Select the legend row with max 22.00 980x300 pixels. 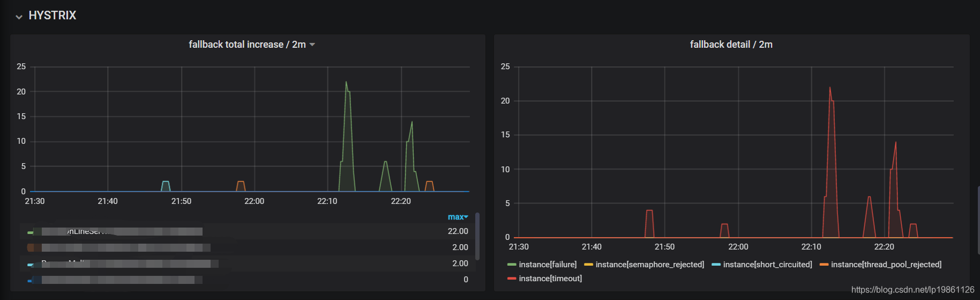pos(247,231)
